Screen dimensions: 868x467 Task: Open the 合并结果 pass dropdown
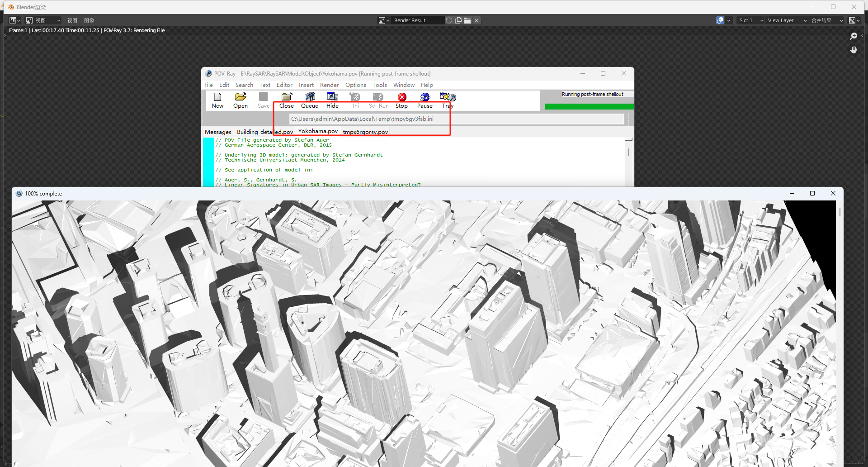click(827, 20)
